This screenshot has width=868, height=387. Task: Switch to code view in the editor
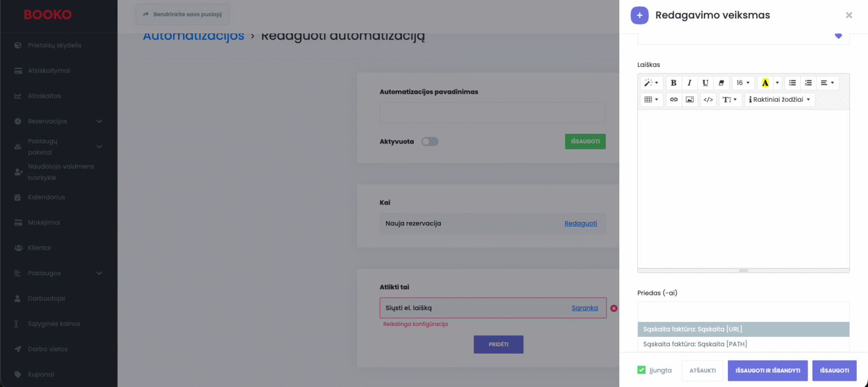coord(708,99)
